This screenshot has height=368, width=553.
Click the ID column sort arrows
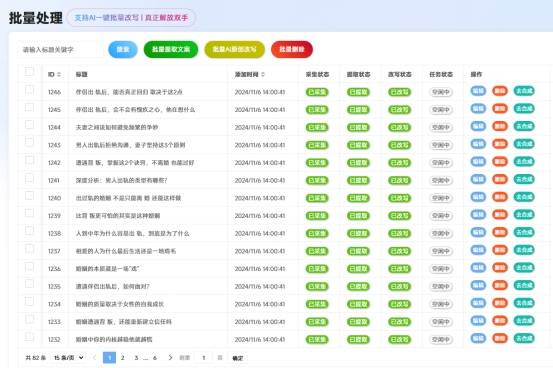click(x=59, y=74)
